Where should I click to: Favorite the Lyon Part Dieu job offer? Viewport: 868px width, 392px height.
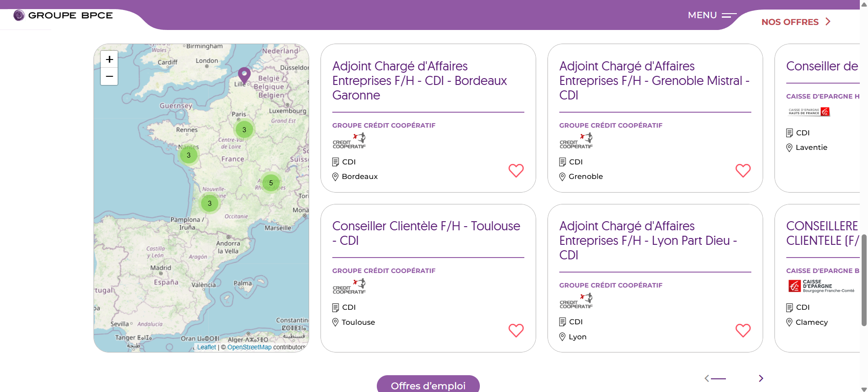pos(743,330)
